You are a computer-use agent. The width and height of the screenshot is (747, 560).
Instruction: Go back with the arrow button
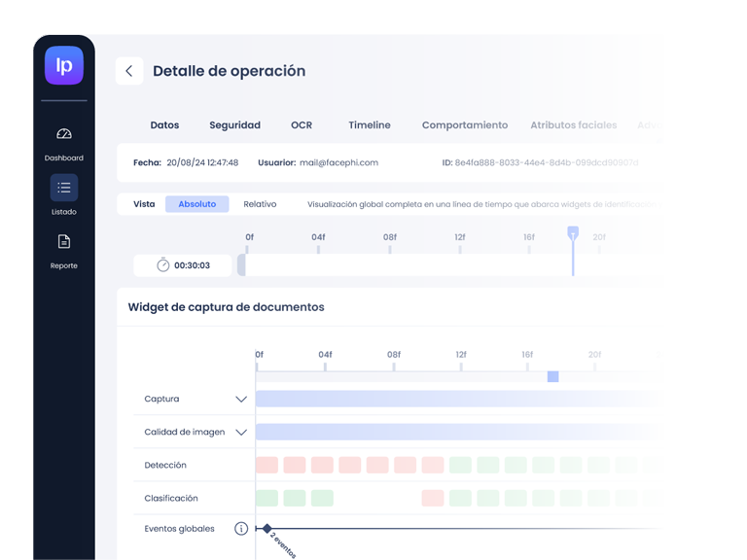(x=129, y=71)
